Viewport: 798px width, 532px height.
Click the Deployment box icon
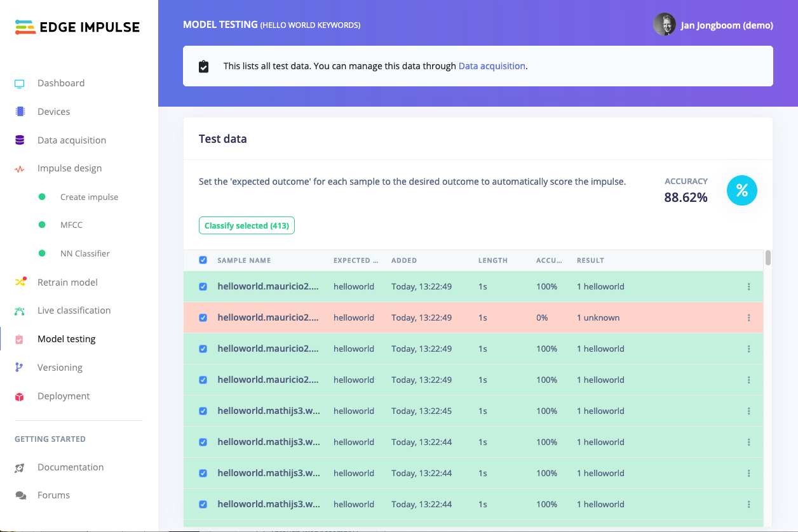tap(20, 397)
